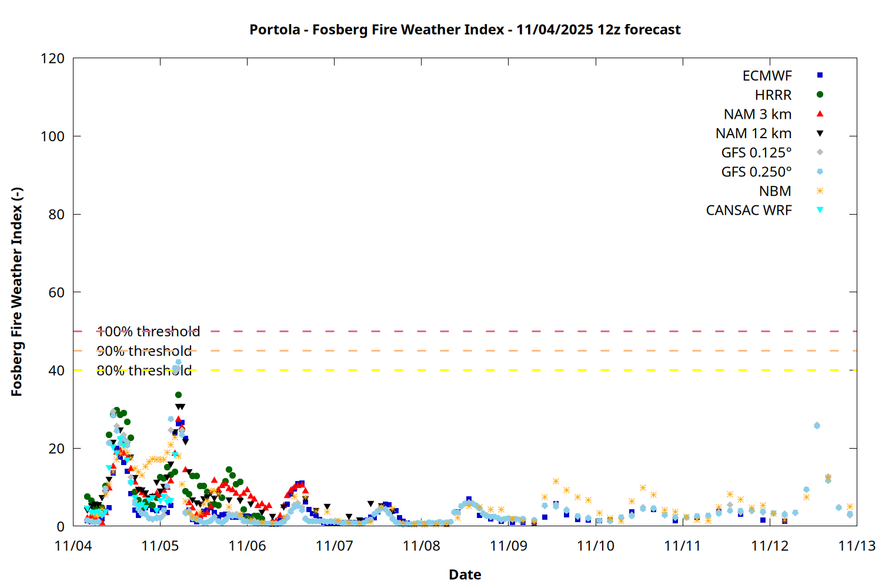882x588 pixels.
Task: Select the NBM orange asterisk legend marker
Action: 820,191
